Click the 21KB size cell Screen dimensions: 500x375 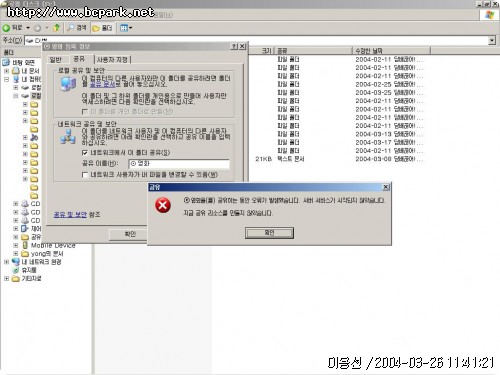point(264,159)
